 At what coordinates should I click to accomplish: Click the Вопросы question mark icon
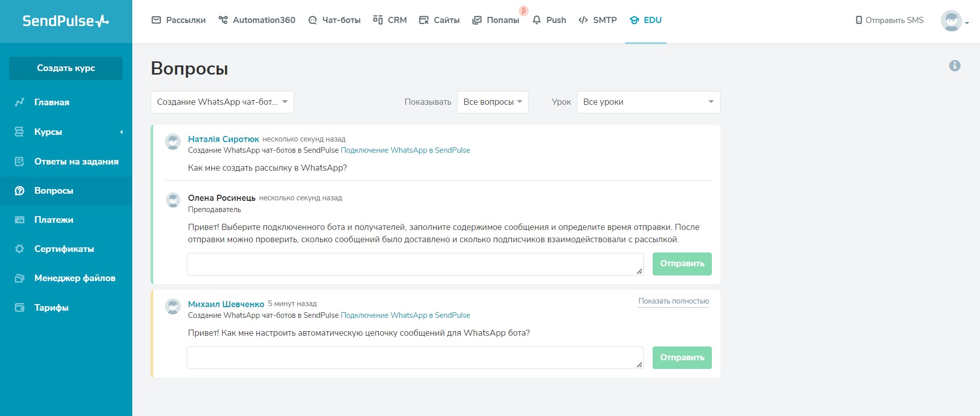[x=19, y=191]
